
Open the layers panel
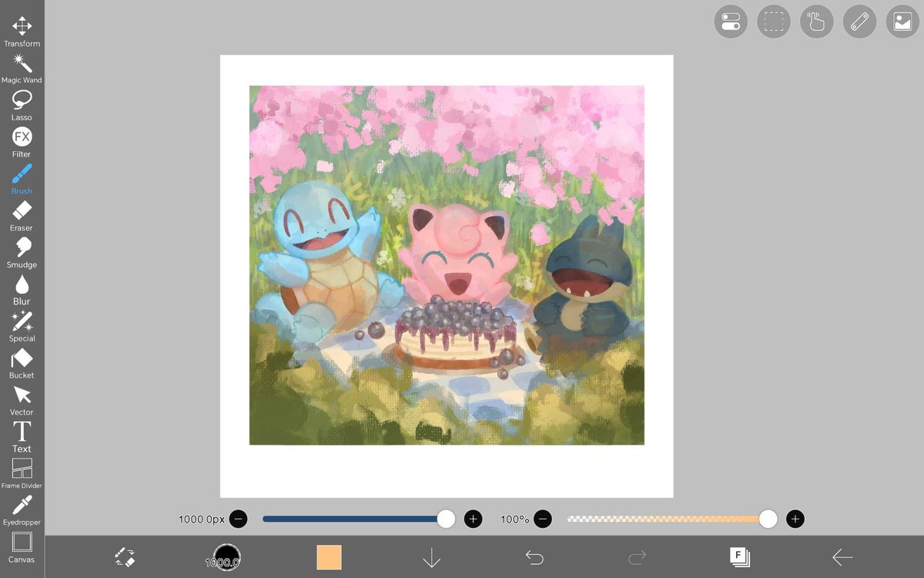click(740, 557)
